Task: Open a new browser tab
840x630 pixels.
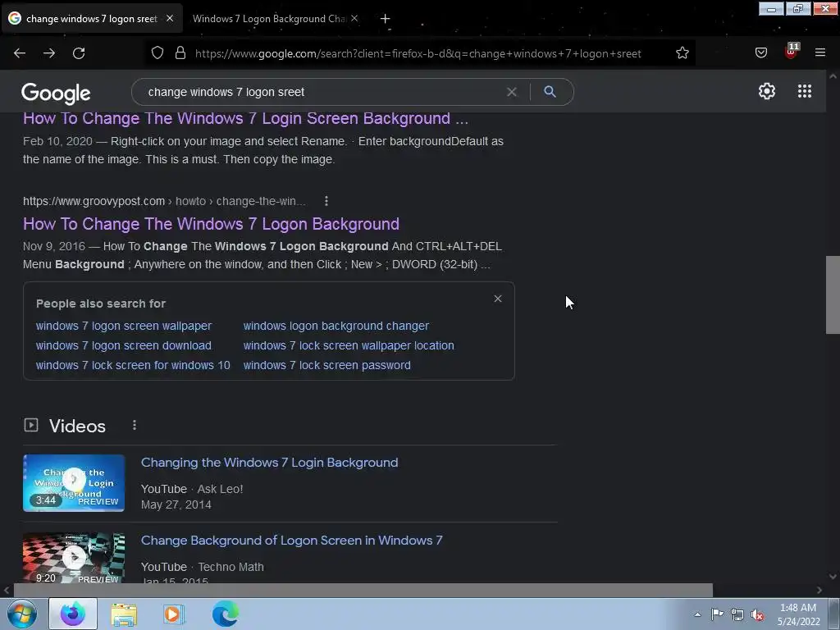Action: (x=385, y=19)
